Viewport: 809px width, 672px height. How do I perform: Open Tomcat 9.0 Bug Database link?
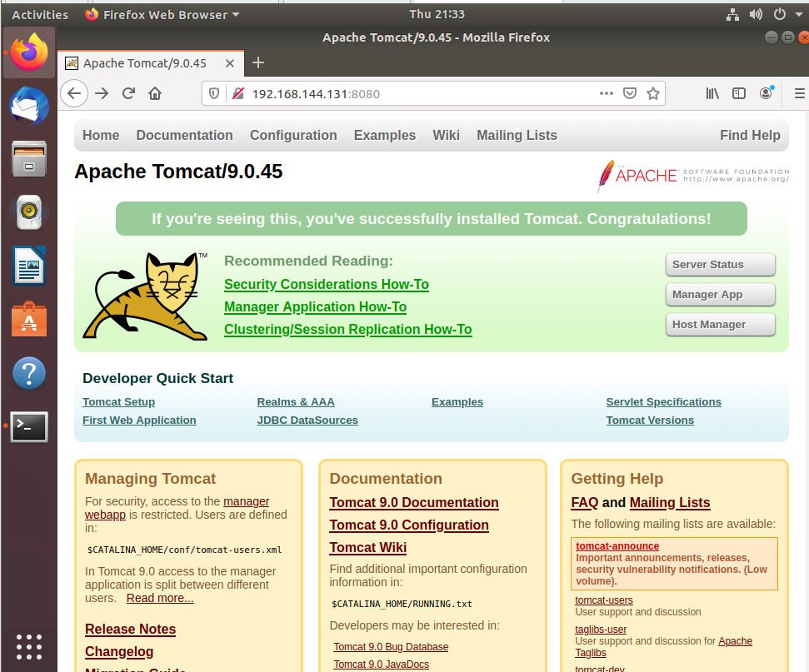click(391, 647)
